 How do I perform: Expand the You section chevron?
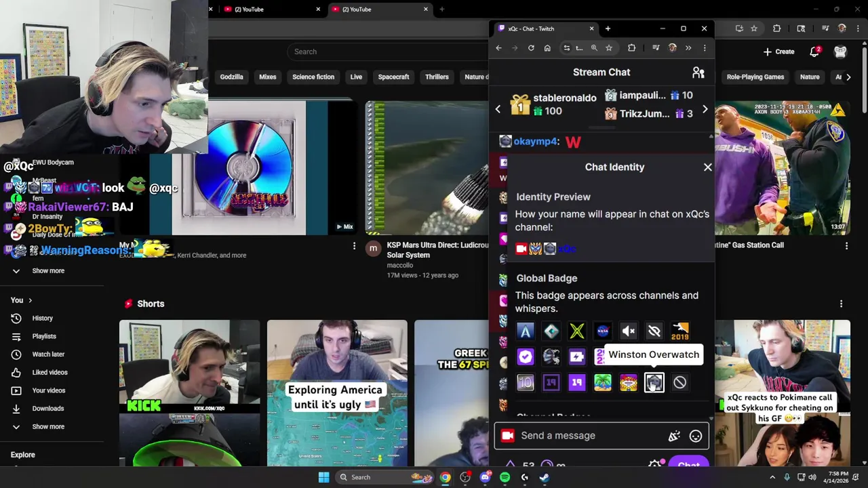(30, 300)
